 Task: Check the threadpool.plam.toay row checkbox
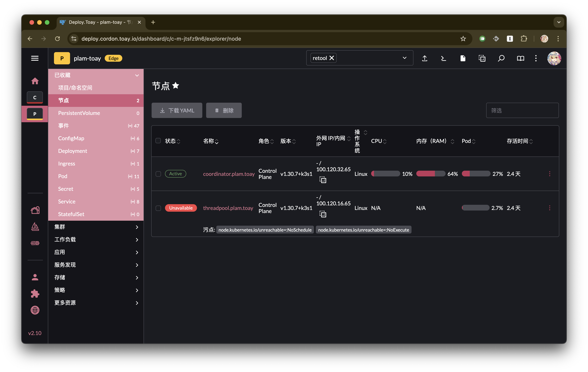coord(158,208)
